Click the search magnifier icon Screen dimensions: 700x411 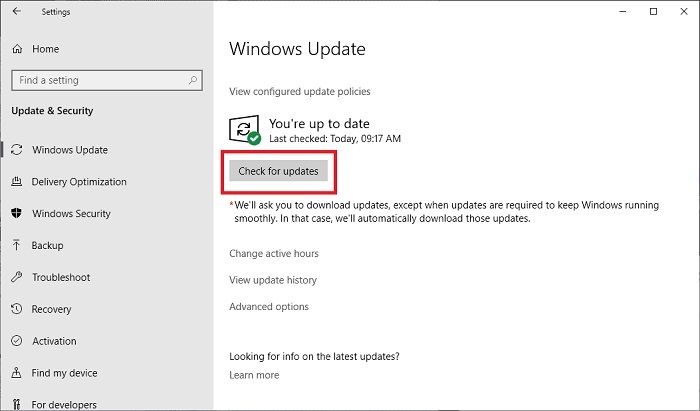click(192, 80)
